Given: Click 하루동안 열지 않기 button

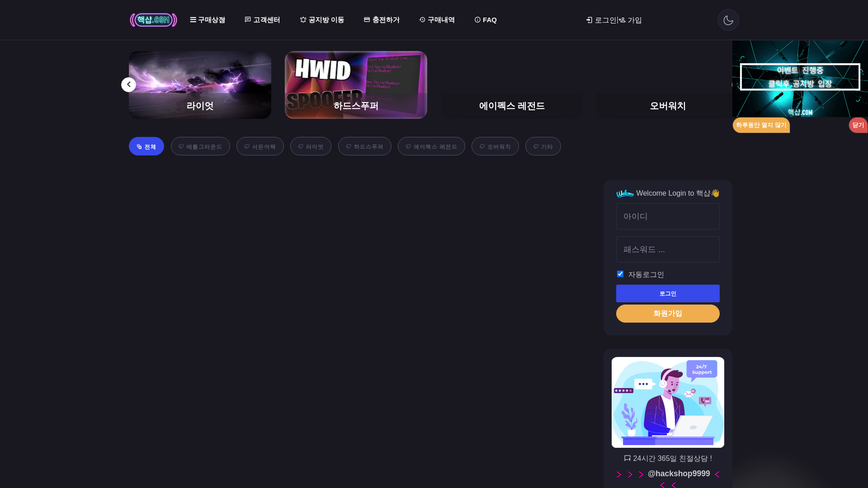Looking at the screenshot, I should coord(761,125).
